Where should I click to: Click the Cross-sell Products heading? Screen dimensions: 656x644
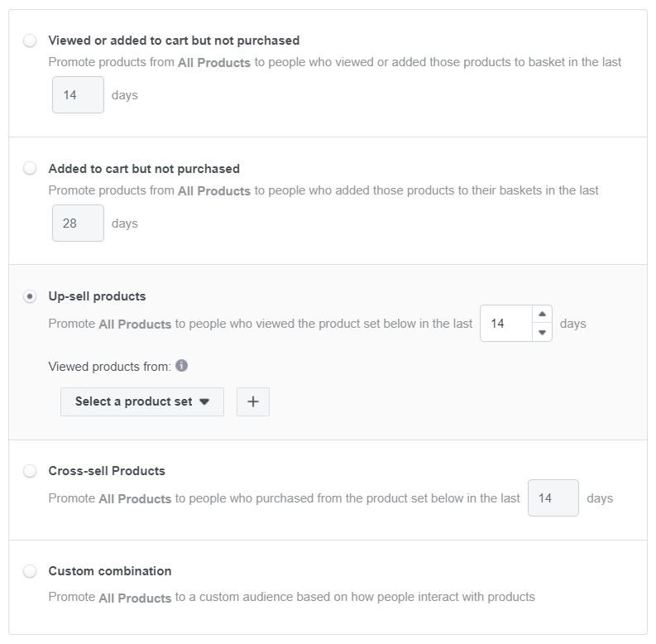coord(107,471)
